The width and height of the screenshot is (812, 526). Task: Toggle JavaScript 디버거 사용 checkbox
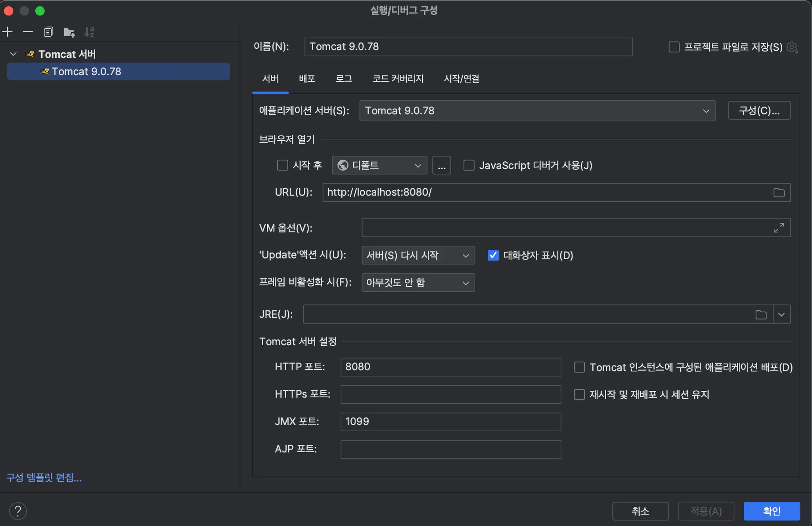click(x=469, y=165)
